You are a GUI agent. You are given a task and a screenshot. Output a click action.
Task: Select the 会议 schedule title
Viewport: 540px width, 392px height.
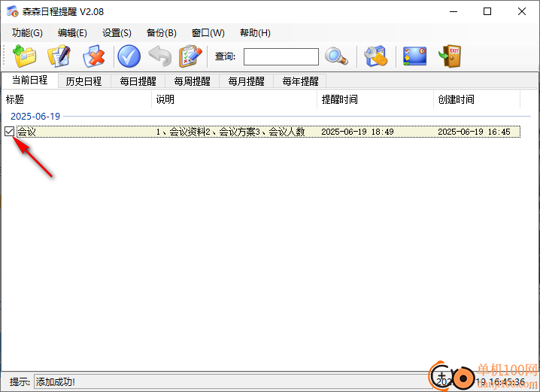27,132
